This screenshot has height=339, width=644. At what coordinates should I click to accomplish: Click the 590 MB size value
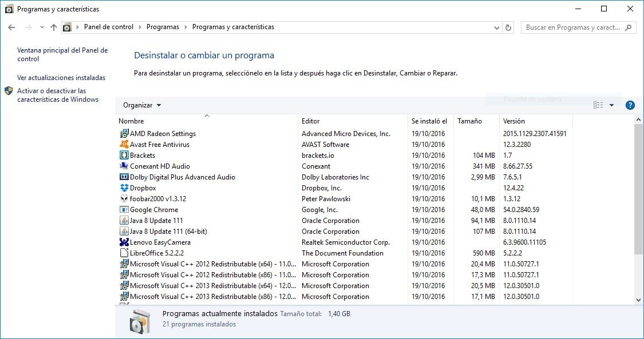(x=484, y=253)
